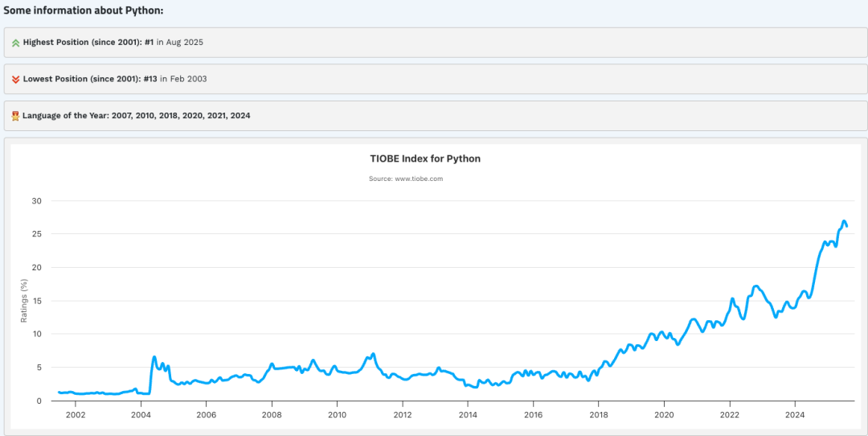The width and height of the screenshot is (868, 436).
Task: Click the 2018 label on the x-axis
Action: (599, 415)
